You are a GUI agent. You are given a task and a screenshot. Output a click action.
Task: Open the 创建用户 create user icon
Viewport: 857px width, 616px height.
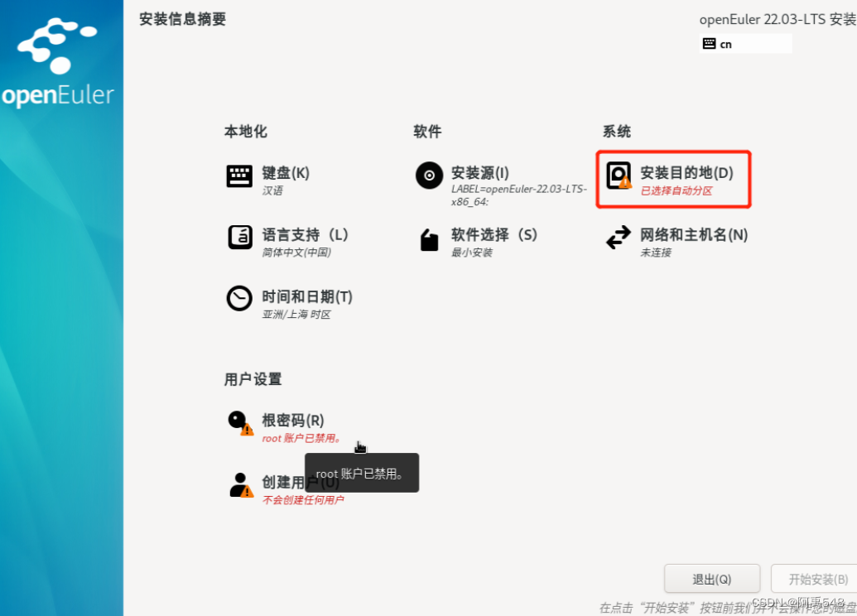pyautogui.click(x=238, y=484)
